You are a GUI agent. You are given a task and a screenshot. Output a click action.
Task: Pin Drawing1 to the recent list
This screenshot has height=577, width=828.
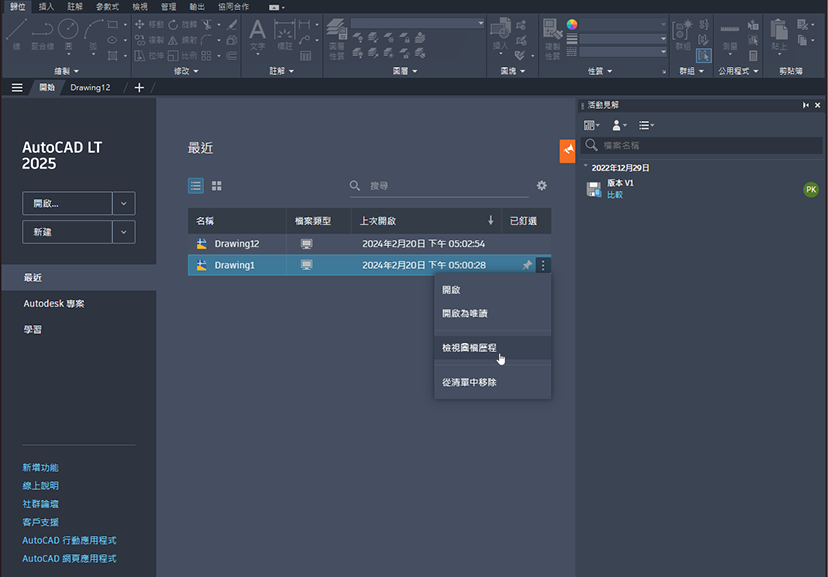point(527,265)
